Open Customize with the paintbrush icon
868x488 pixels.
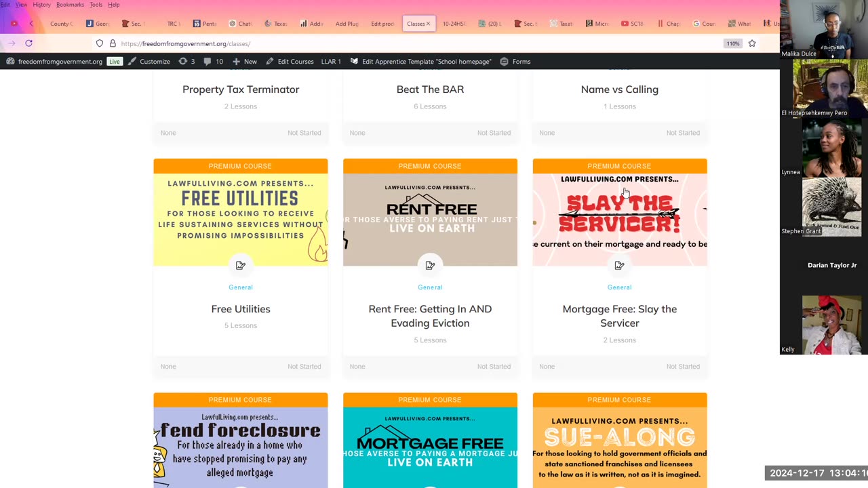click(x=149, y=62)
